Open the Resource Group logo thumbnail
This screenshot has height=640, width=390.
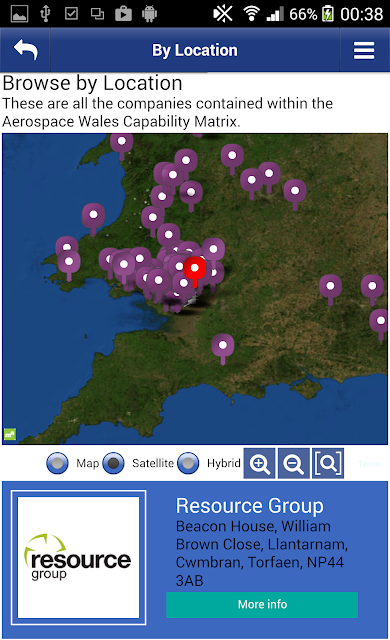79,558
